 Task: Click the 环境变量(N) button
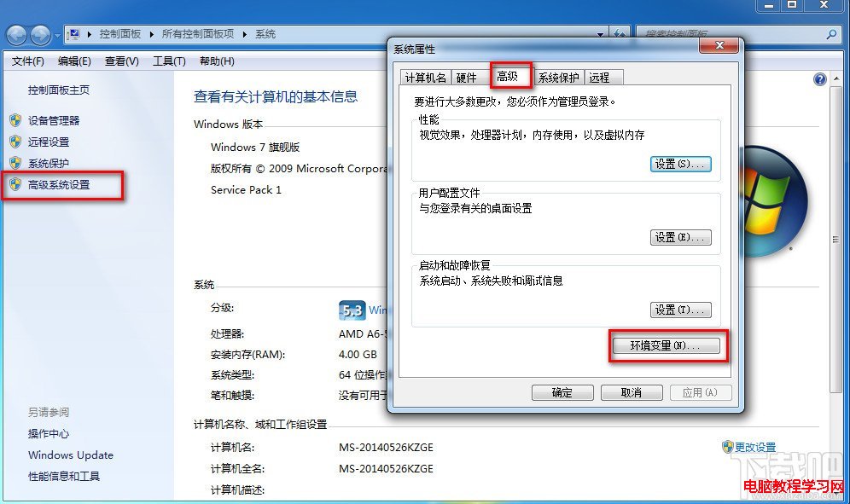pos(667,345)
